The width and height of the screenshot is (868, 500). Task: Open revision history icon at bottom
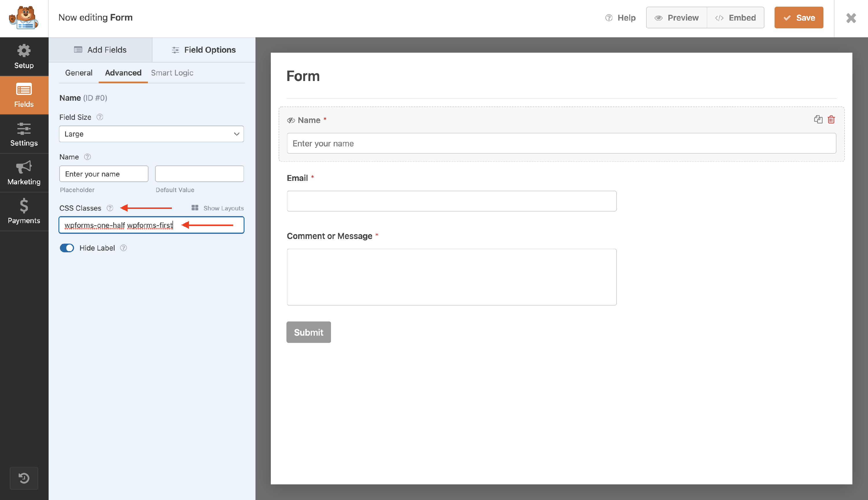pos(24,478)
